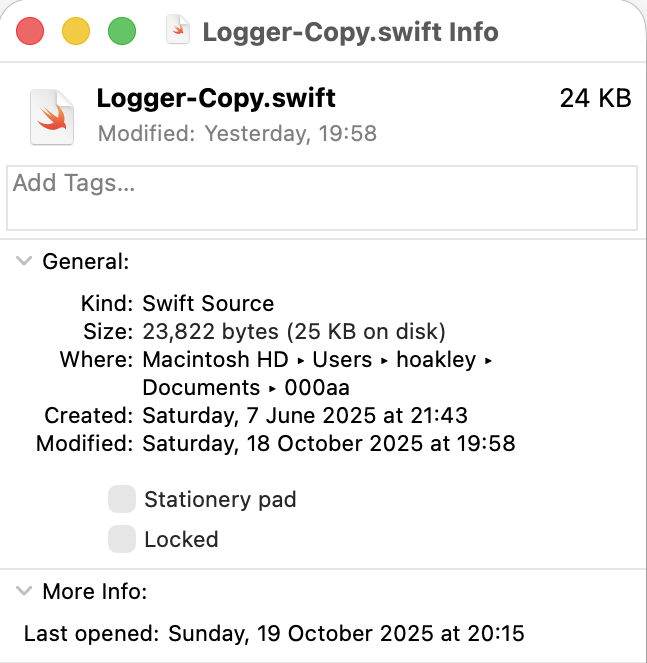This screenshot has height=663, width=647.
Task: Click the Swift proxy icon in title bar
Action: [178, 31]
